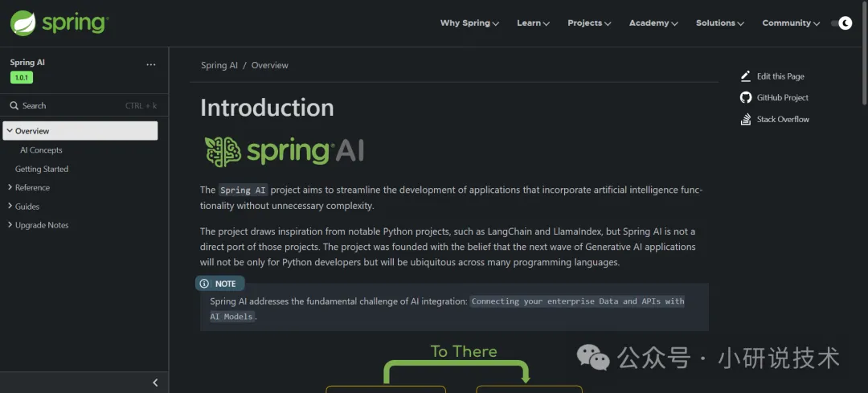This screenshot has width=868, height=393.
Task: Click the Stack Overflow icon
Action: tap(746, 119)
